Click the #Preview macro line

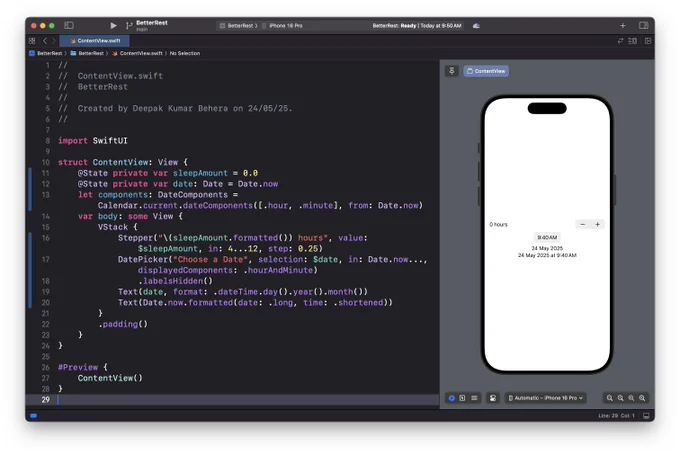click(82, 367)
